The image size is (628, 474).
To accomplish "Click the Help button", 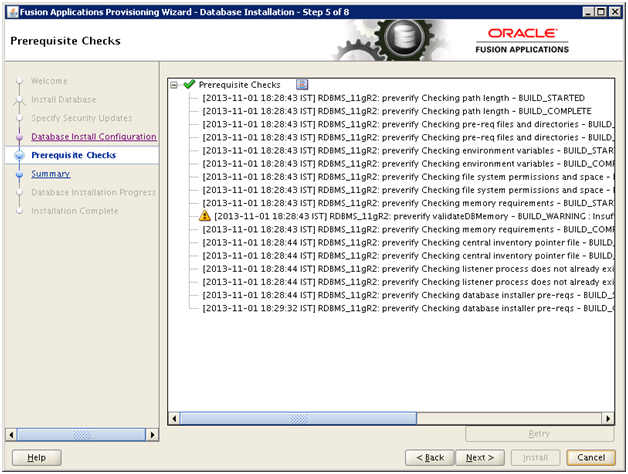I will tap(36, 458).
